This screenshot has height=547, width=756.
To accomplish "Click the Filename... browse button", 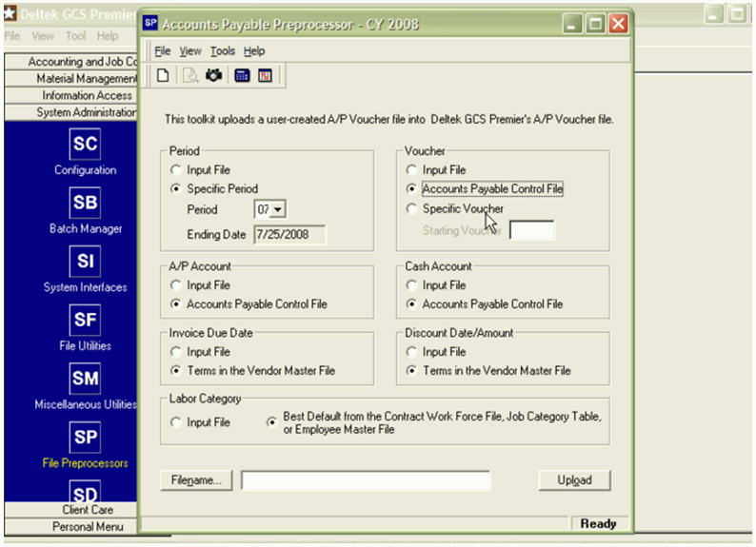I will pyautogui.click(x=196, y=480).
